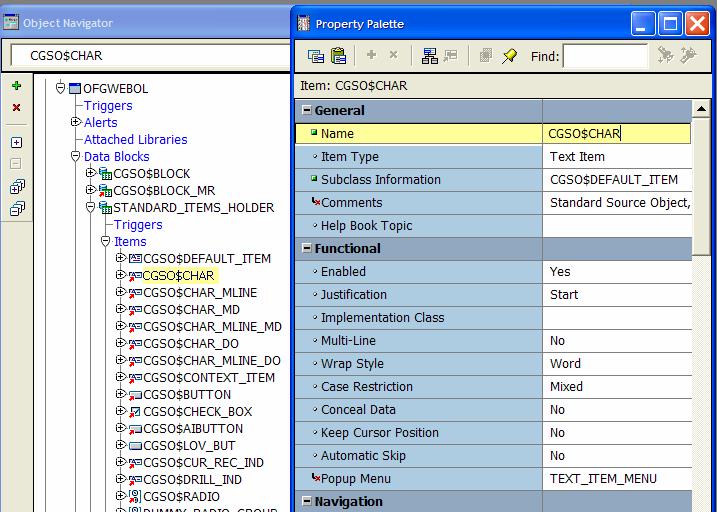Click the Collapse All icon in left toolbar
717x512 pixels.
coord(16,209)
